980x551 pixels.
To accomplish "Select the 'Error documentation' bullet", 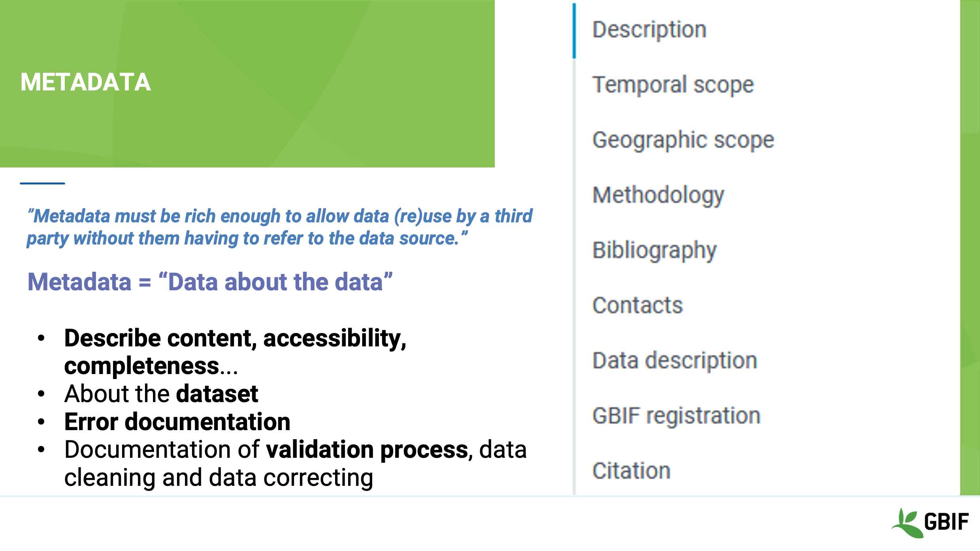I will (x=177, y=422).
